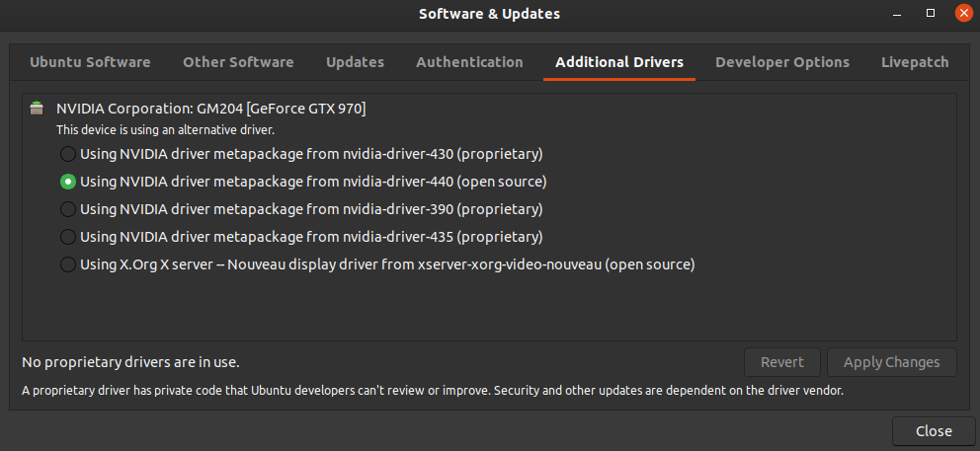980x451 pixels.
Task: Choose nvidia-driver-435 proprietary driver option
Action: 68,237
